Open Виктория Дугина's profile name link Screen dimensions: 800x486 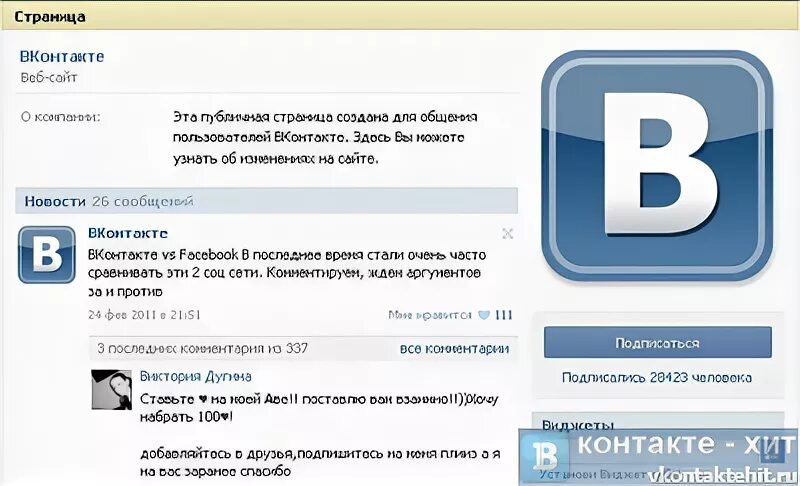coord(195,376)
